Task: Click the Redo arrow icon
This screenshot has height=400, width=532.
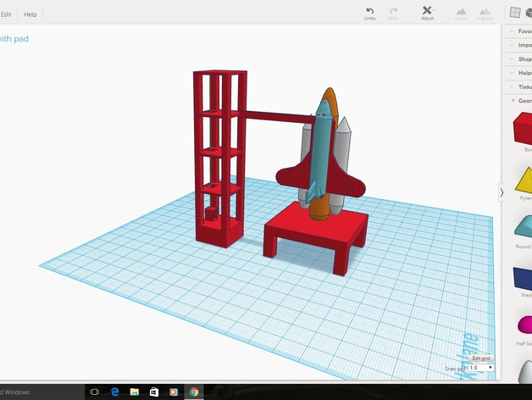Action: coord(393,11)
